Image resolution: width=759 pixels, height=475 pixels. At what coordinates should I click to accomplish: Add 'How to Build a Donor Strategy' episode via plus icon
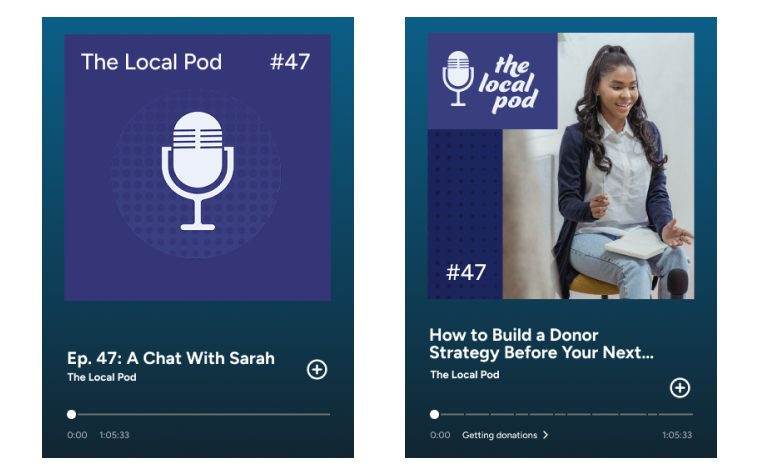[x=680, y=388]
